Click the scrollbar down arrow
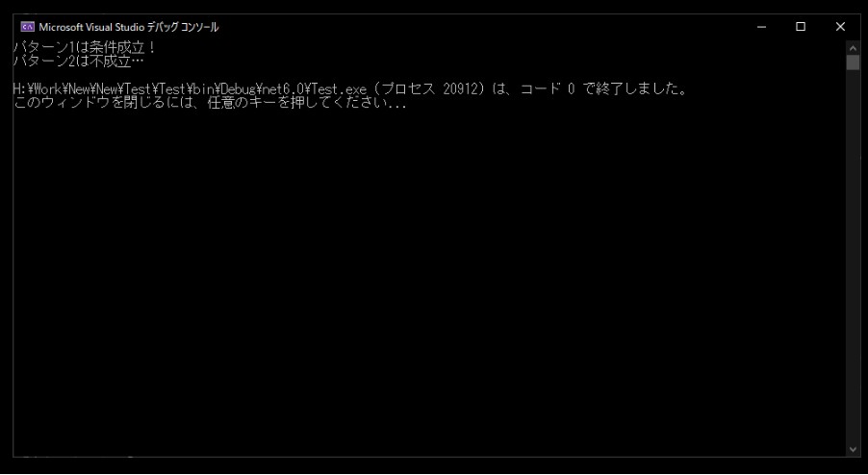The width and height of the screenshot is (868, 475). [x=853, y=450]
